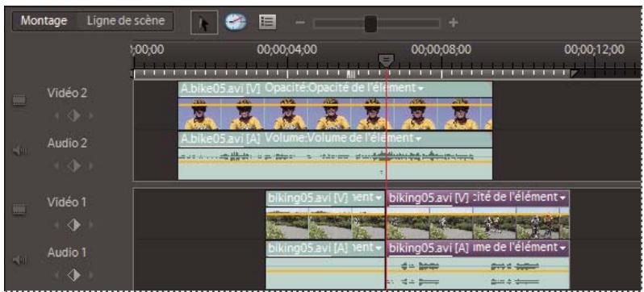Go to previous keyframe on Audio 2
644x292 pixels.
coord(57,166)
